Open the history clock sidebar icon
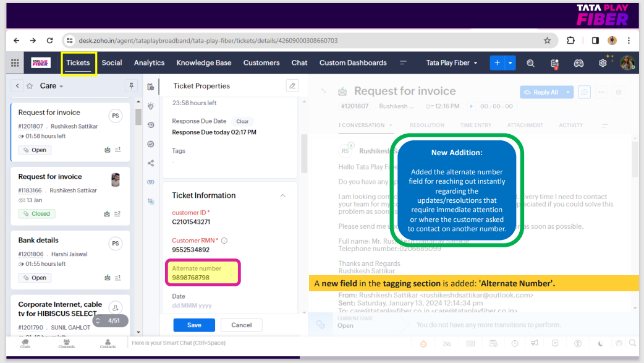The height and width of the screenshot is (363, 644). 151,125
